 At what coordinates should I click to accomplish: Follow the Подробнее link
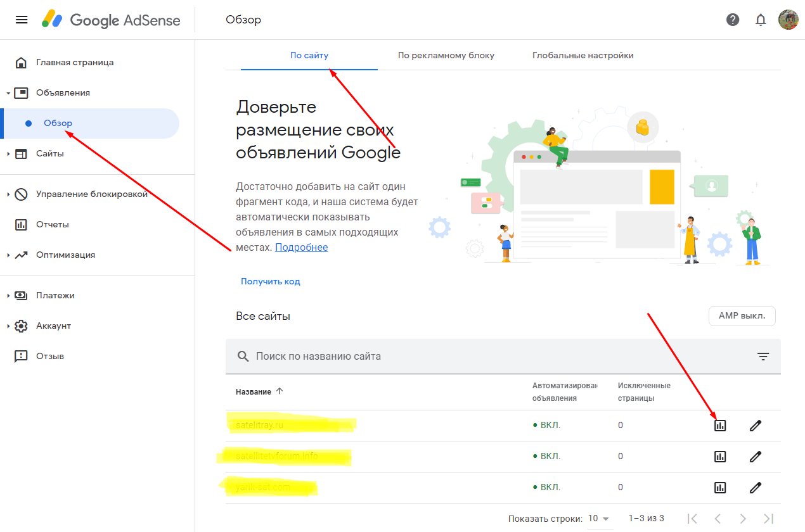301,248
